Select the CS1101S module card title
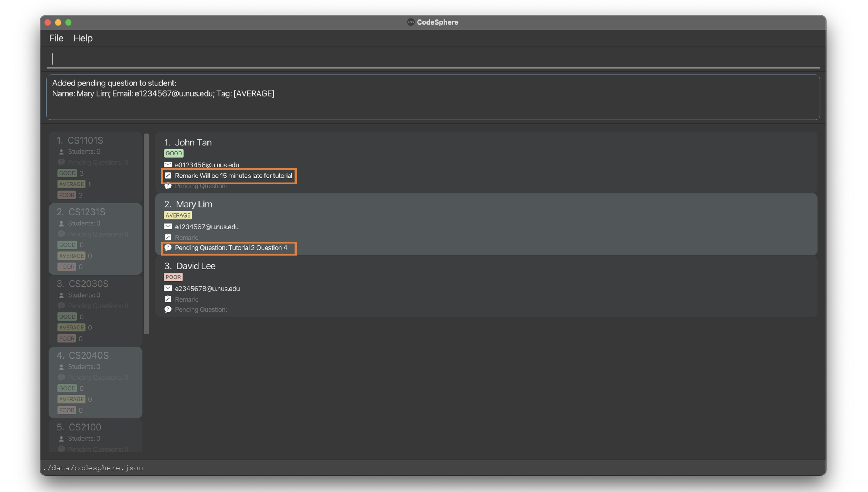The image size is (868, 492). 85,140
